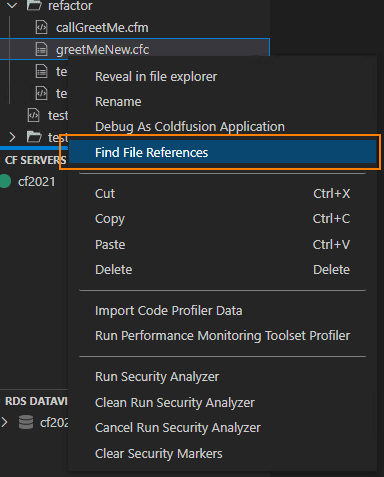Screen dimensions: 384x477
Task: Collapse the refactor folder chevron
Action: coord(12,5)
